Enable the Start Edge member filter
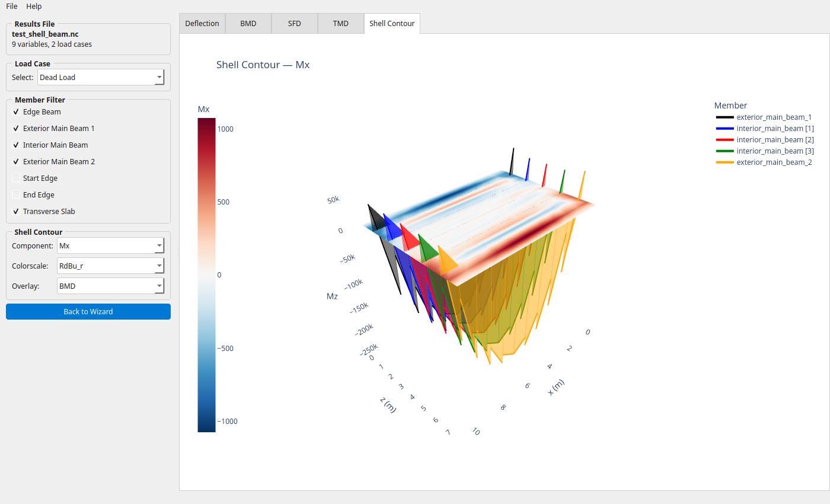This screenshot has height=504, width=830. (x=16, y=178)
